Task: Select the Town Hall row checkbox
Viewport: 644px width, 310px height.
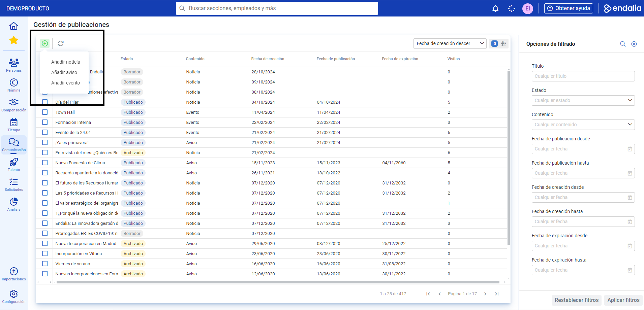Action: [x=45, y=112]
